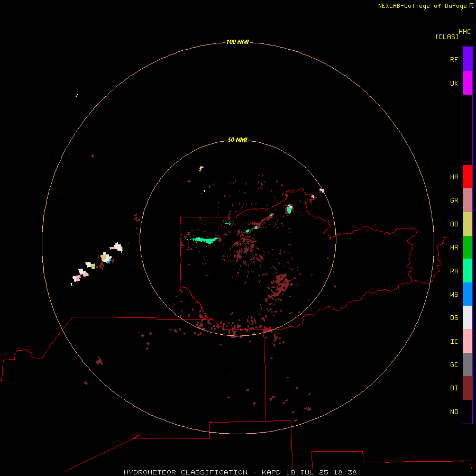This screenshot has width=476, height=476.
Task: Click the 100 NMI range ring label
Action: click(x=237, y=42)
